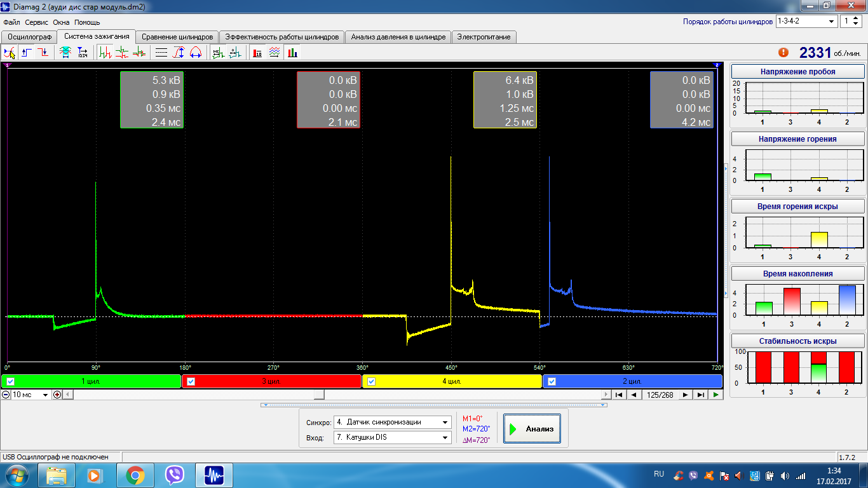Open the Синхро source dropdown
Screen dimensions: 868x488
pos(392,422)
